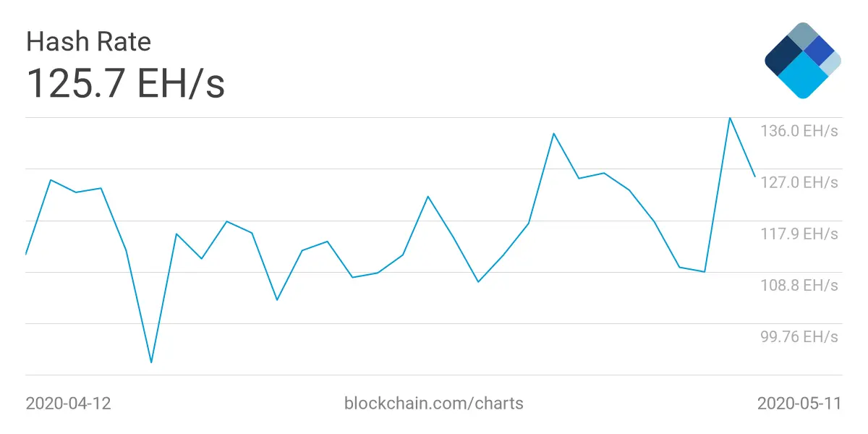Click the Blockchain diamond logo
The image size is (868, 434).
tap(803, 60)
